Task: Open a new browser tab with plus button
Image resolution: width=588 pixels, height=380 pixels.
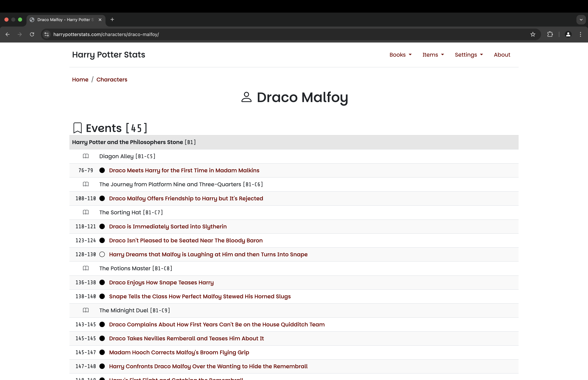Action: [x=112, y=20]
